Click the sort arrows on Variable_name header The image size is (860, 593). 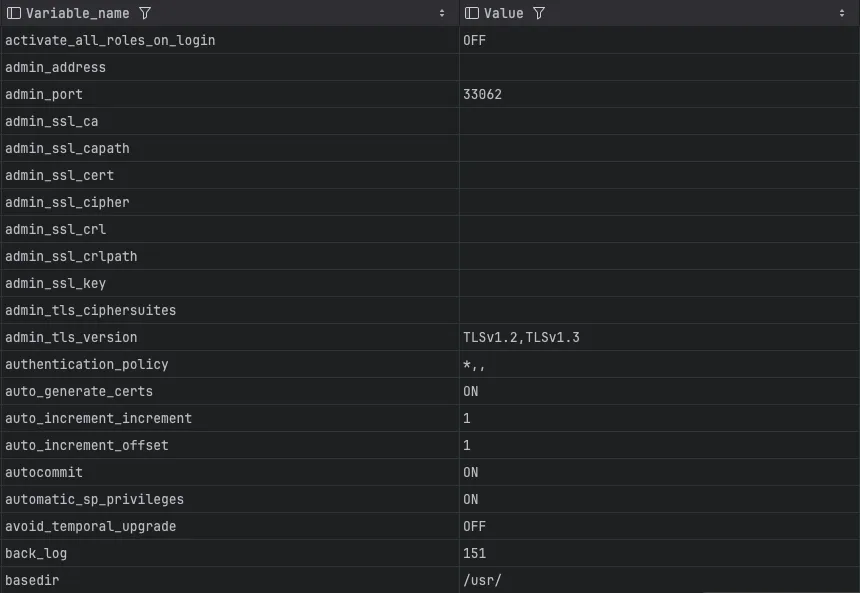point(444,13)
